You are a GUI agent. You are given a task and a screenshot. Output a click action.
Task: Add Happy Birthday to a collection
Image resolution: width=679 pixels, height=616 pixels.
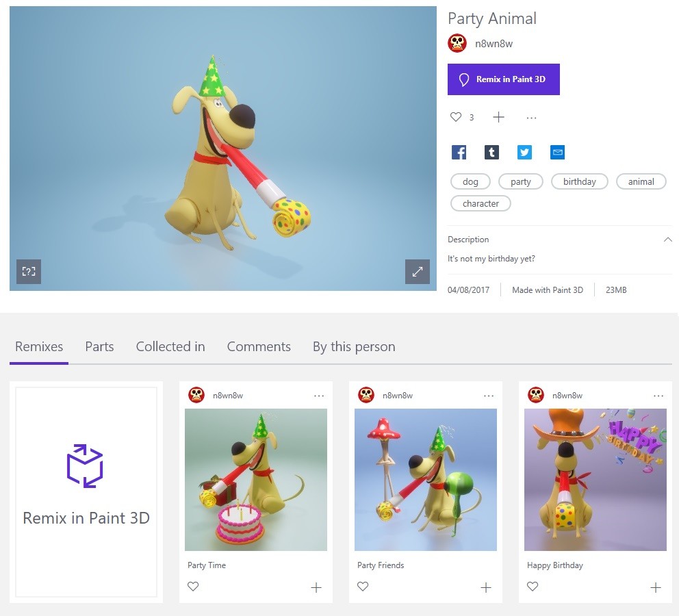click(656, 587)
